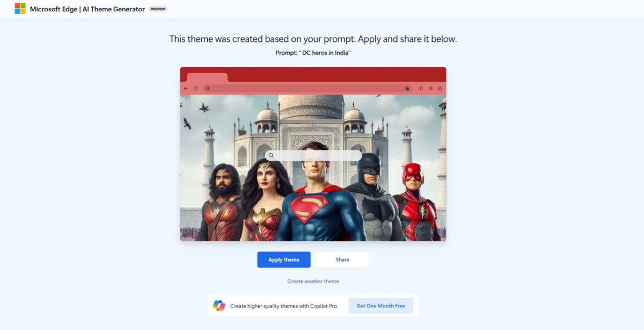
Task: Apply the generated theme
Action: coord(284,260)
